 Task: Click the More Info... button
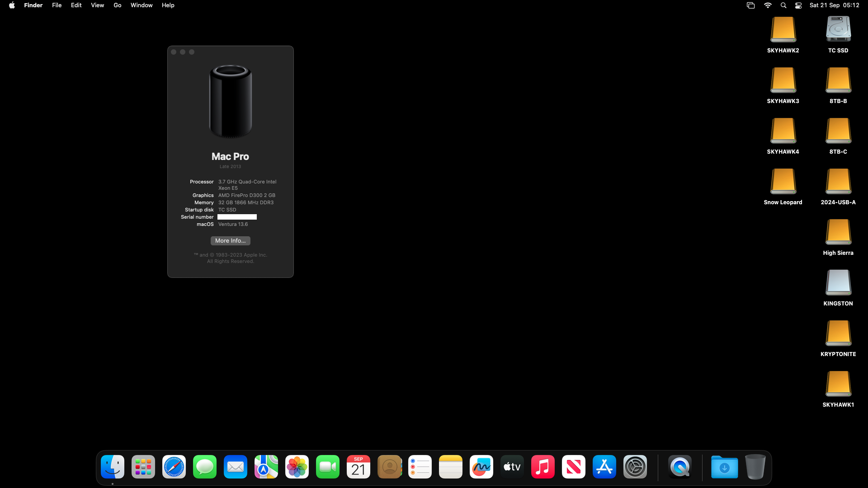(x=230, y=241)
